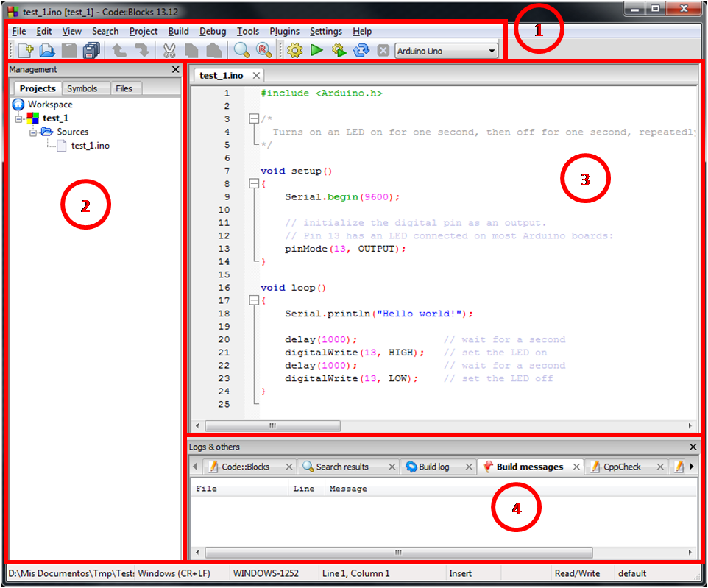
Task: Open the Debug menu
Action: [x=212, y=31]
